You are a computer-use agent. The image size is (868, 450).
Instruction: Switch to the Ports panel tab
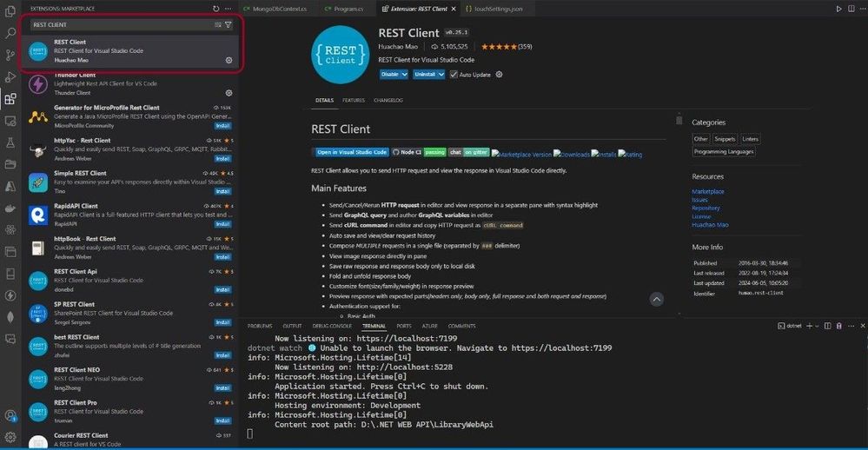click(403, 326)
